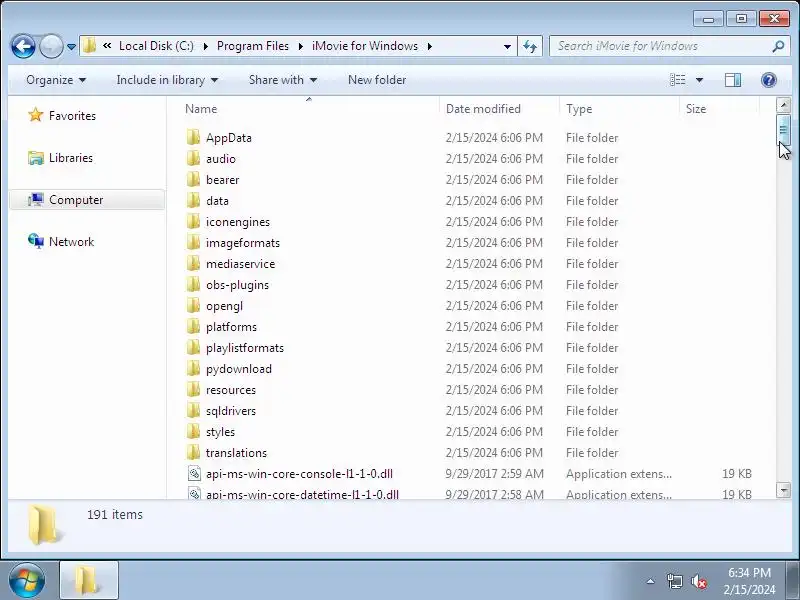
Task: Expand arrow after Local Disk (C:) breadcrumb
Action: click(205, 46)
